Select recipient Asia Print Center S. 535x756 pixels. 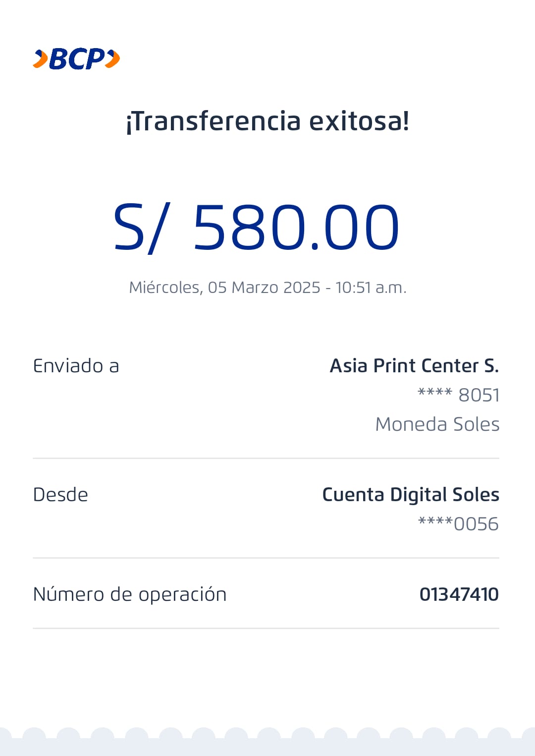click(414, 366)
